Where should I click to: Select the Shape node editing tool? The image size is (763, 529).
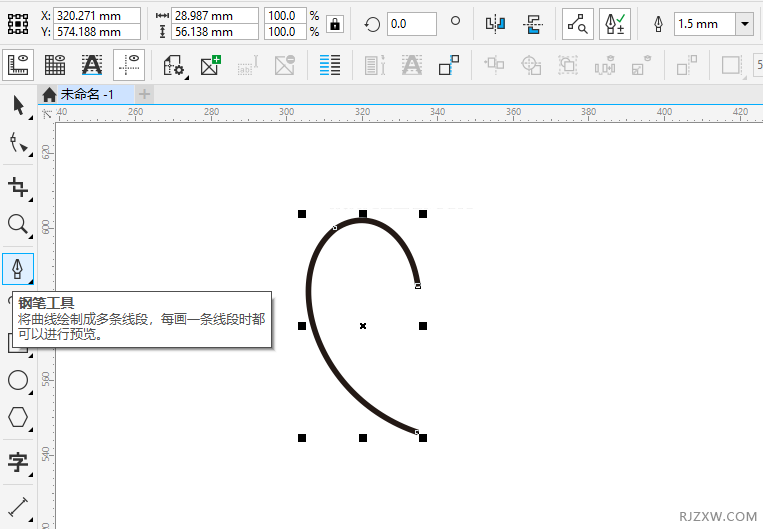tap(18, 144)
